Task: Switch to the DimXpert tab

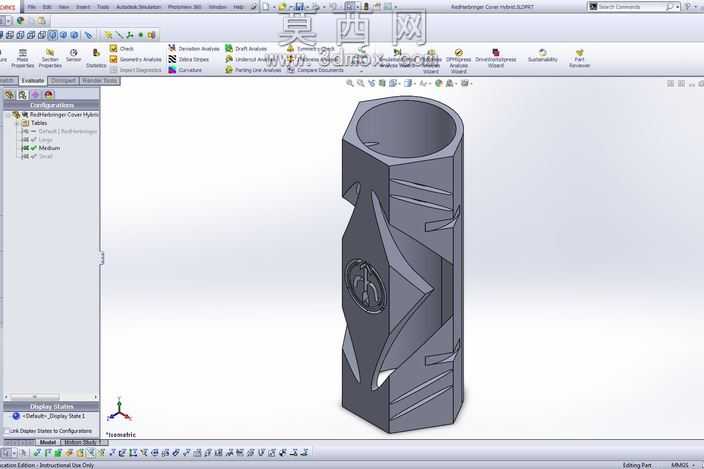Action: pyautogui.click(x=63, y=81)
